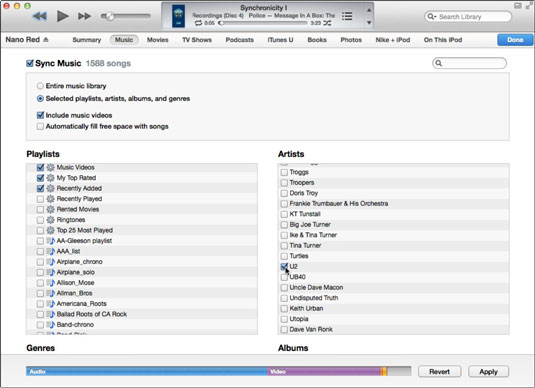This screenshot has height=388, width=535.
Task: Click the Audio segment of capacity bar
Action: point(147,372)
